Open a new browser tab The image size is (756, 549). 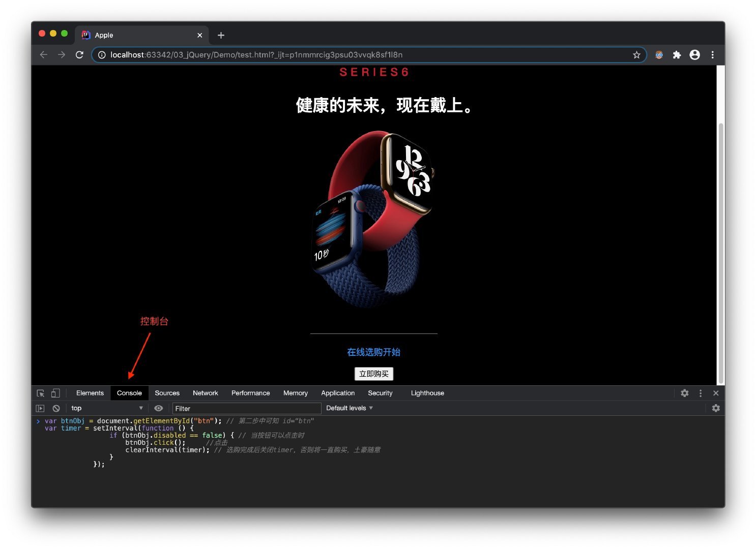click(221, 35)
